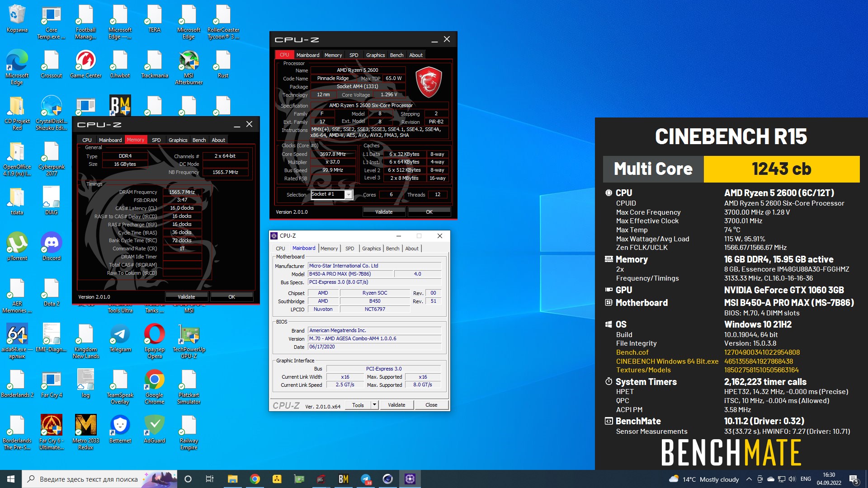
Task: Open About tab in white CPU-Z window
Action: click(412, 249)
